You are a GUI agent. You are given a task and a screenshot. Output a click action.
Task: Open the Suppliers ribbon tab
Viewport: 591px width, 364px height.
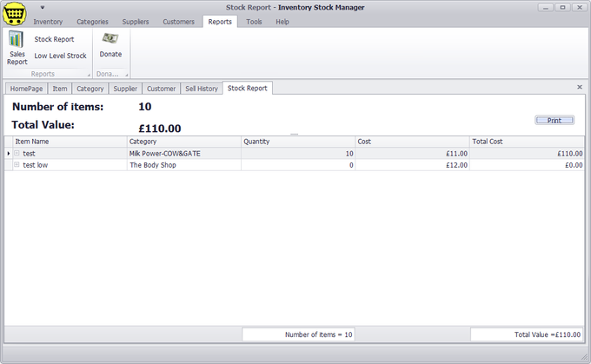[136, 22]
